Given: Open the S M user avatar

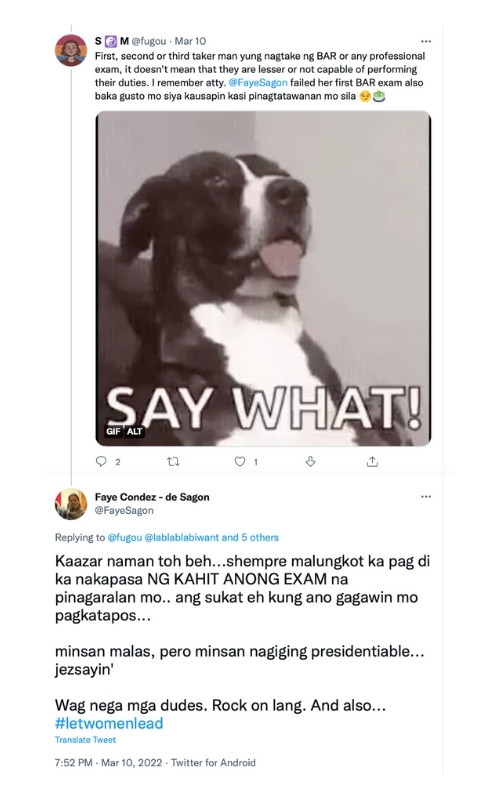Looking at the screenshot, I should (x=71, y=51).
